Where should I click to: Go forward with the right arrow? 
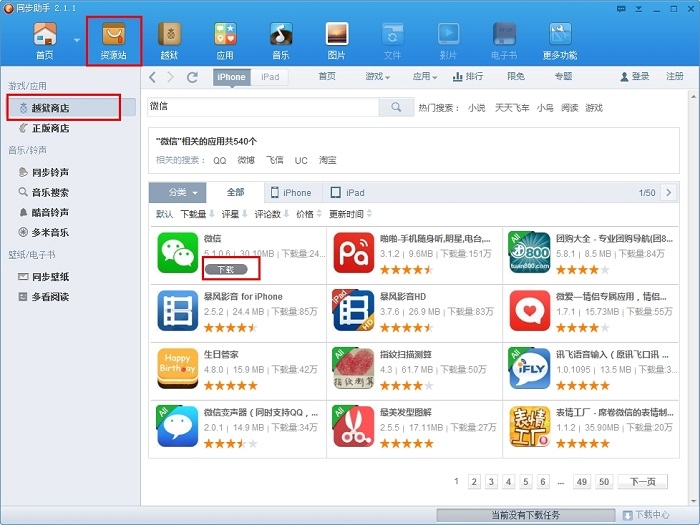click(x=170, y=77)
